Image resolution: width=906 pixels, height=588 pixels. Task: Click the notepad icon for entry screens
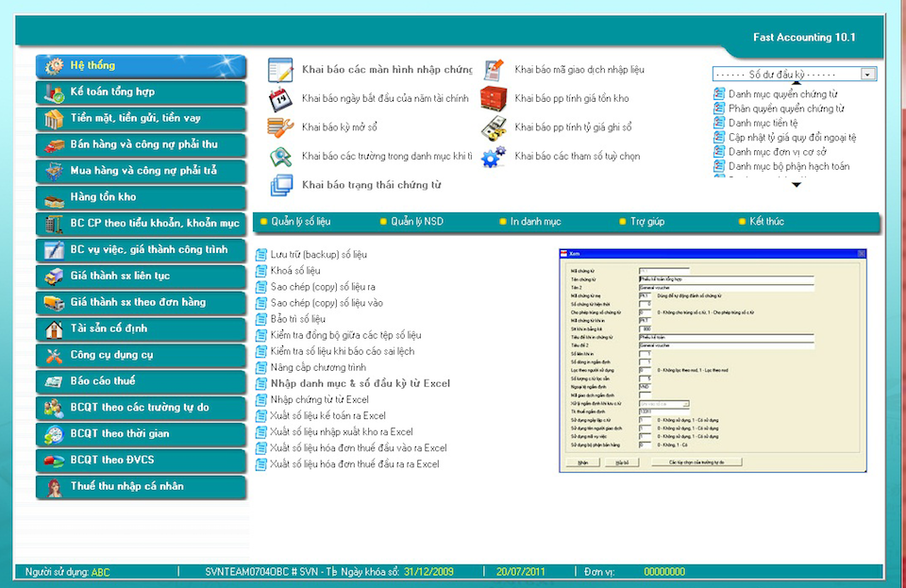click(x=281, y=70)
